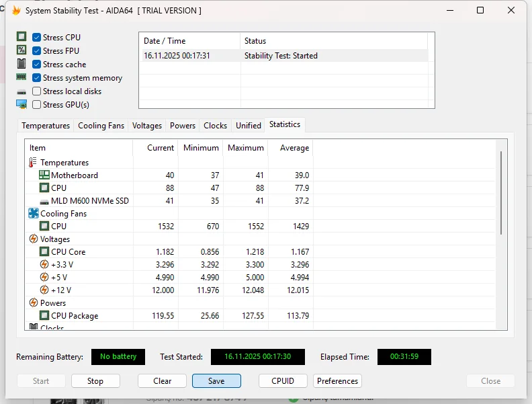This screenshot has height=404, width=532.
Task: Switch to the Clocks tab
Action: coord(215,126)
